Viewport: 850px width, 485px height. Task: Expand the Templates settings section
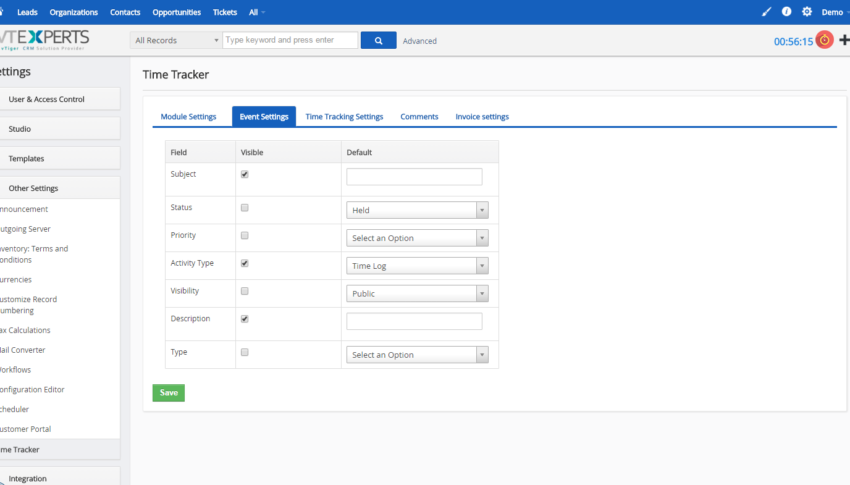coord(60,159)
